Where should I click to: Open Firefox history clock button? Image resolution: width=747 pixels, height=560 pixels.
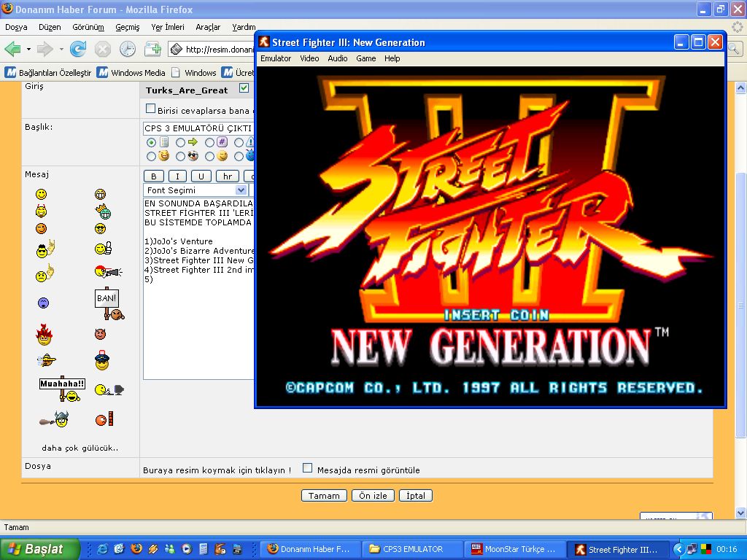(x=127, y=49)
